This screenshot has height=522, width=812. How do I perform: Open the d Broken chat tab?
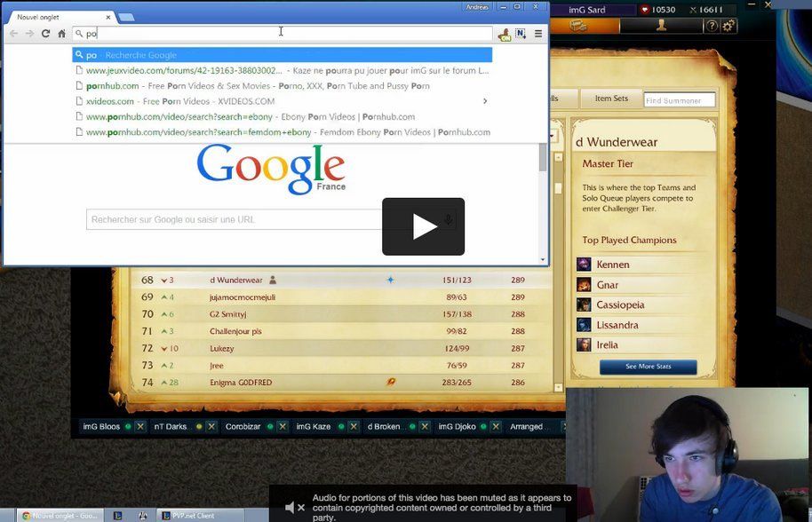click(384, 426)
